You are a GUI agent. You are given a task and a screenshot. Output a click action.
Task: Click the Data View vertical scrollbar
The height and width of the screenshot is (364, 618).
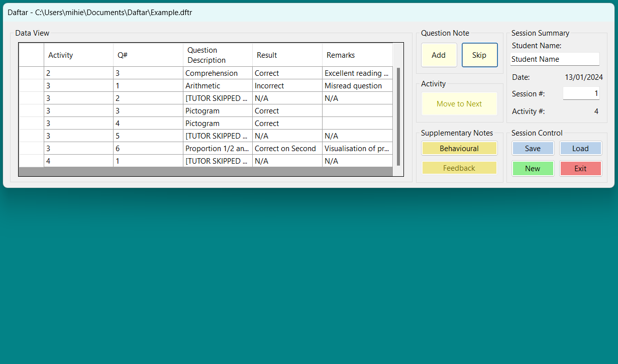tap(398, 116)
